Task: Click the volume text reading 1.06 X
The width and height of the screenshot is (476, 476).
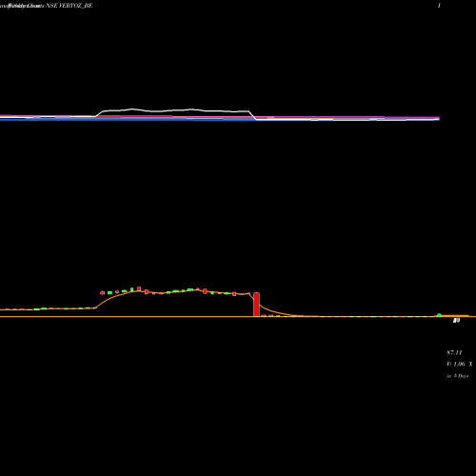Action: [459, 364]
